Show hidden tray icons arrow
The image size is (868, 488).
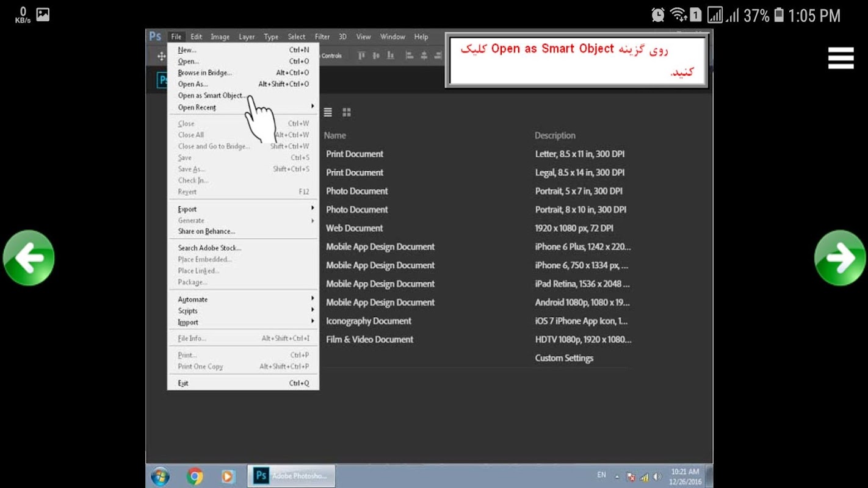617,477
